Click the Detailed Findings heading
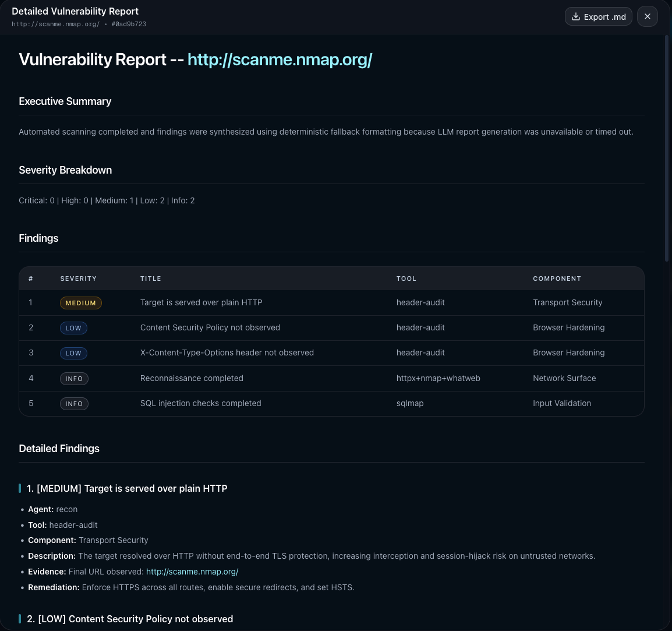Screen dimensions: 672x631 click(x=59, y=449)
